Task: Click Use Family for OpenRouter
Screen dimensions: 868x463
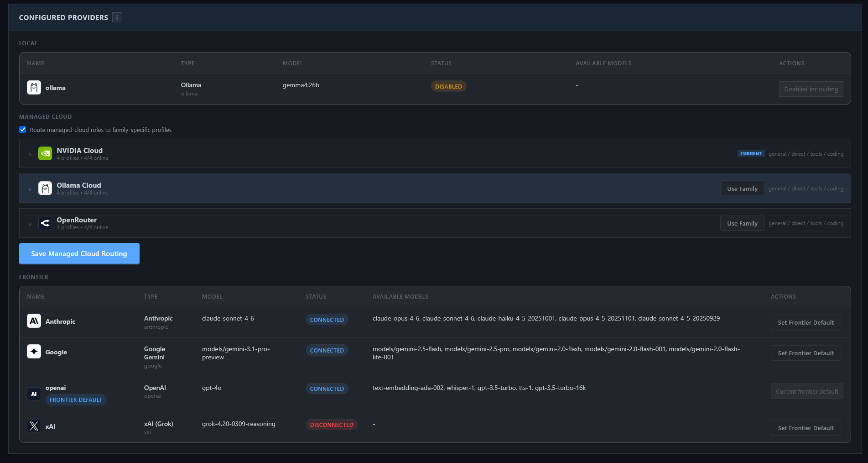Action: click(x=742, y=223)
